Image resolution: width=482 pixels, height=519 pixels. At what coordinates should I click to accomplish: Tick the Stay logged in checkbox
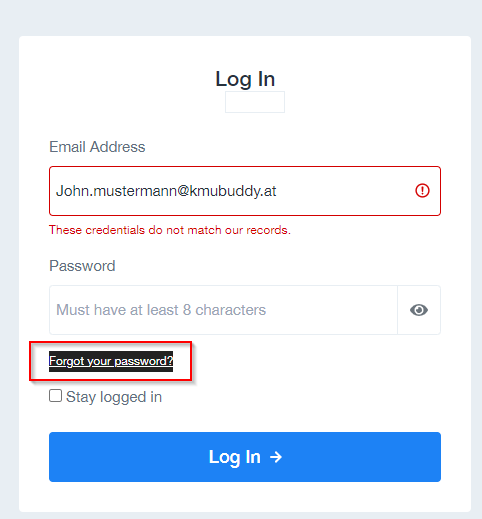[55, 396]
